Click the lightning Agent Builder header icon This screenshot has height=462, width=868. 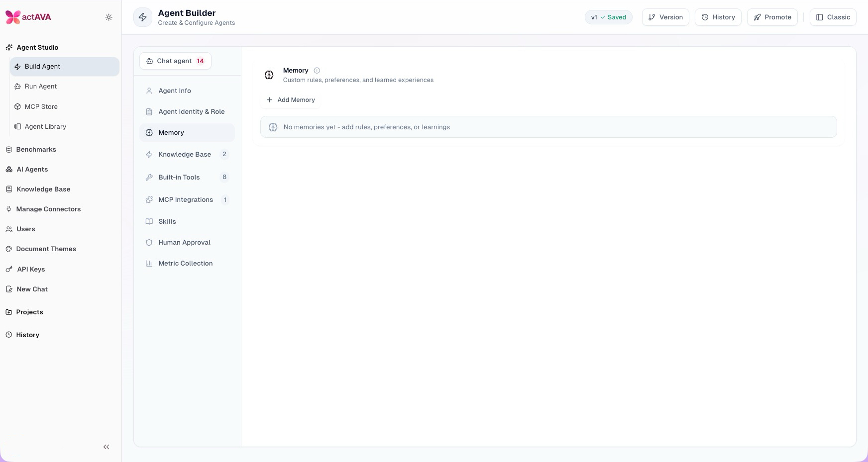point(143,17)
